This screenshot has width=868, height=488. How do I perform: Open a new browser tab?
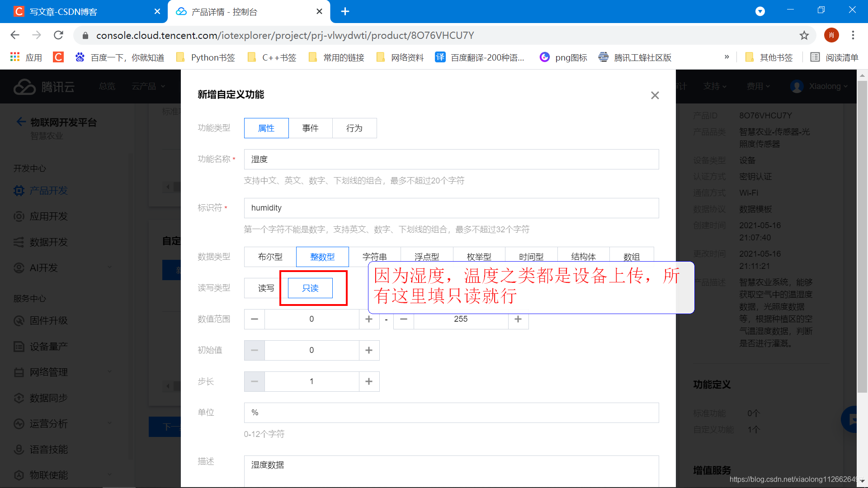(345, 12)
